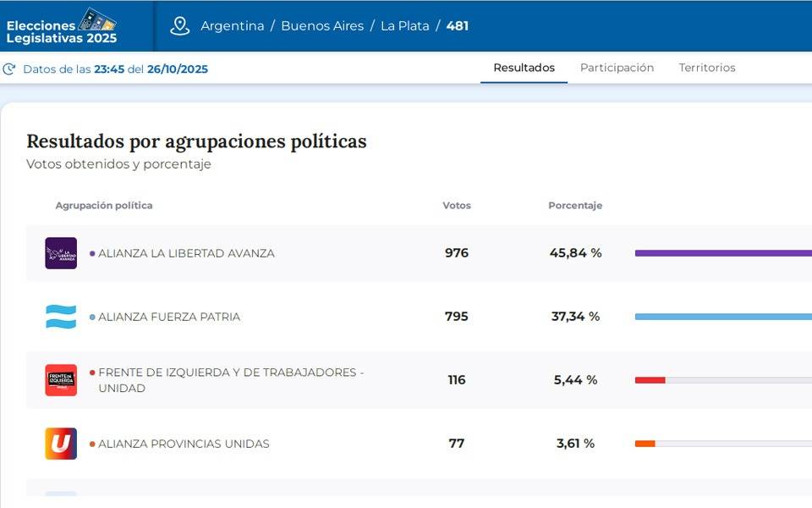Open the Resultados tab
Image resolution: width=812 pixels, height=508 pixels.
tap(524, 68)
